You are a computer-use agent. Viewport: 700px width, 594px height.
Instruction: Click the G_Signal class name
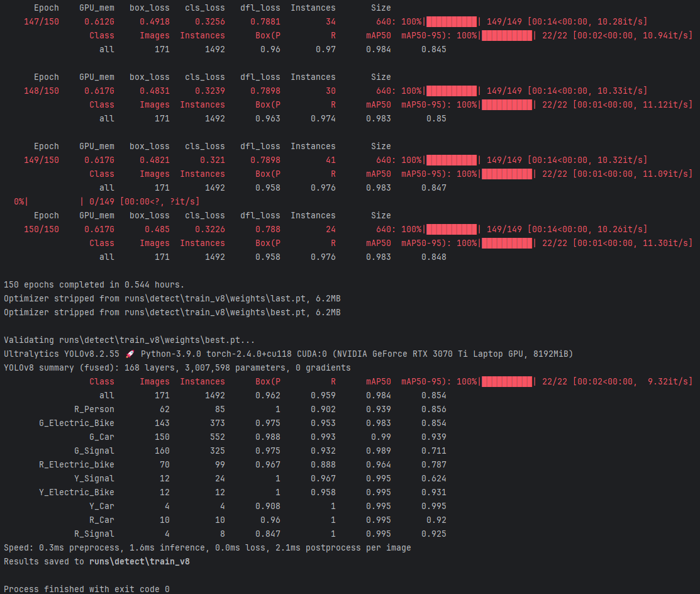pos(94,451)
